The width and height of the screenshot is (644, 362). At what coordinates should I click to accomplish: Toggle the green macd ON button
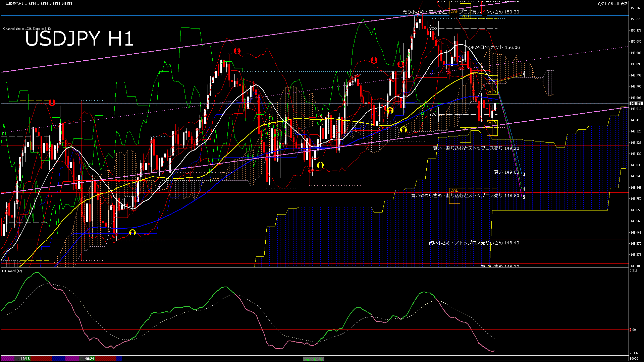314,359
